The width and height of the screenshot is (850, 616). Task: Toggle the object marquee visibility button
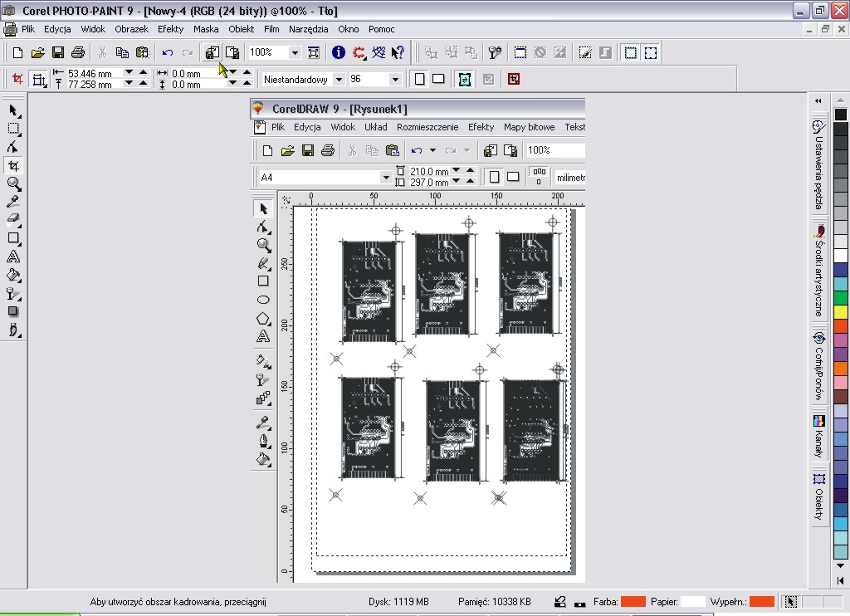651,52
